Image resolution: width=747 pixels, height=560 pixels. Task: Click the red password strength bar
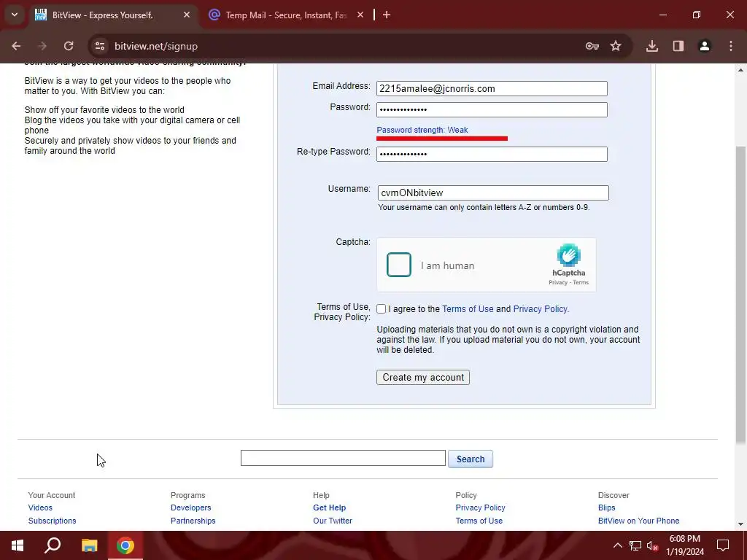442,138
